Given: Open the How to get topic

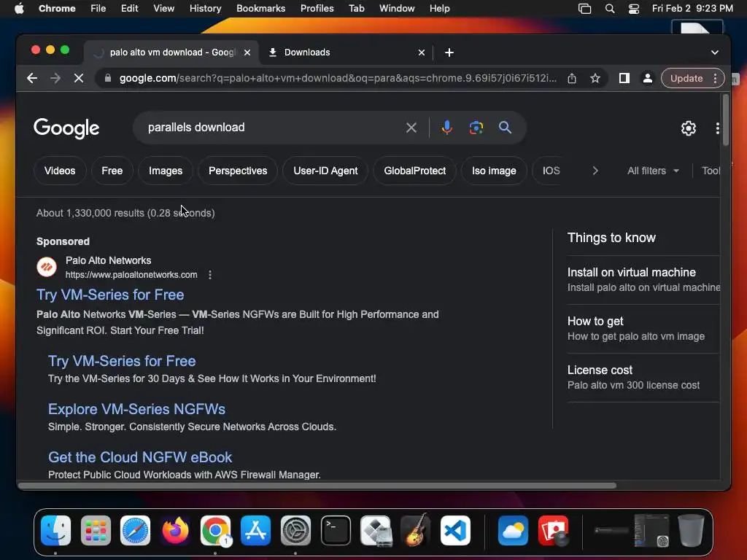Looking at the screenshot, I should [643, 329].
